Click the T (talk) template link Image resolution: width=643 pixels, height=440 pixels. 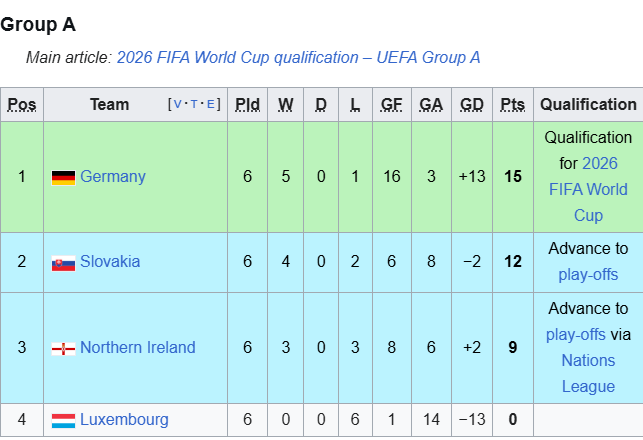[x=194, y=105]
